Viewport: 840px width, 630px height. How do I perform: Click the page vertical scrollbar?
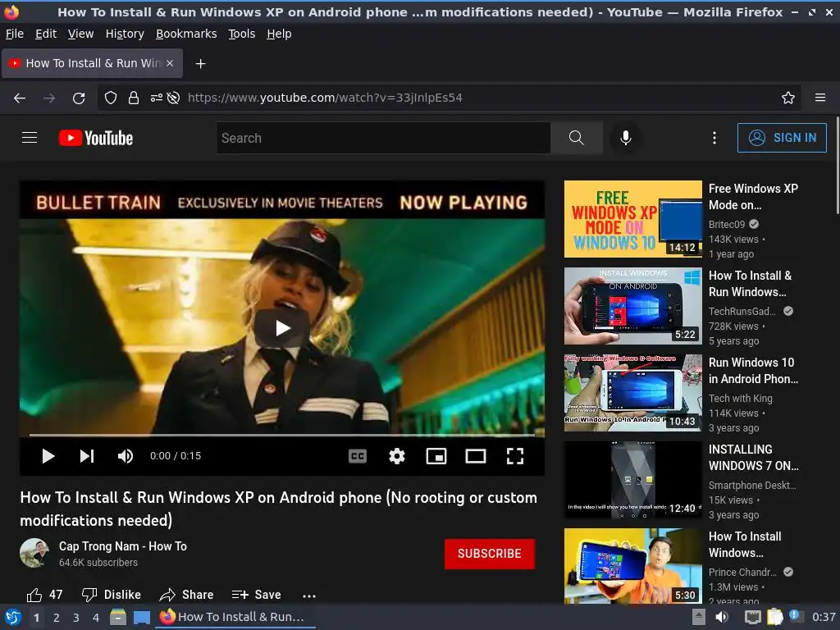coord(838,166)
